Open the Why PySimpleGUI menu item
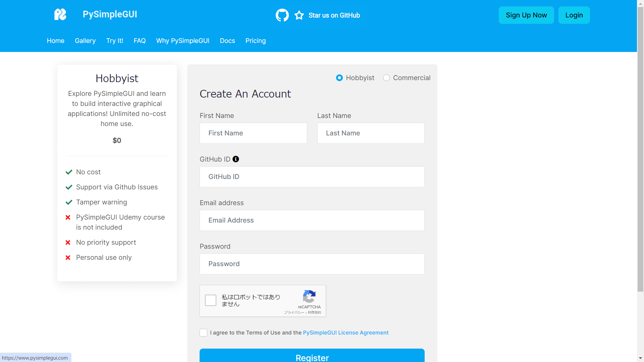Viewport: 644px width, 362px height. coord(183,41)
